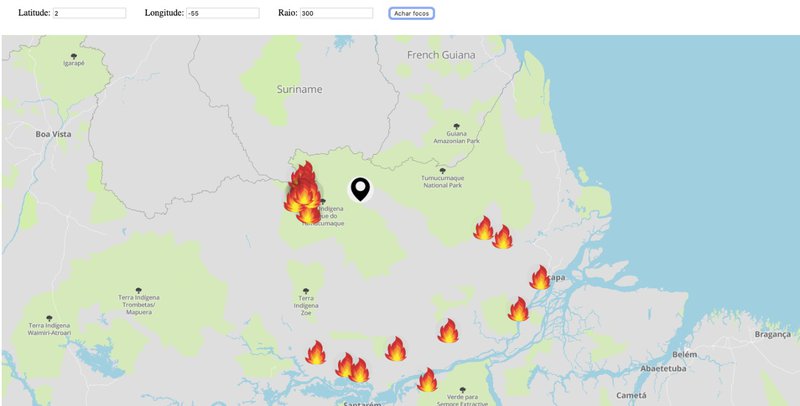Click the Terra Indígena Zoe tree icon
Viewport: 800px width, 406px height.
pyautogui.click(x=304, y=291)
